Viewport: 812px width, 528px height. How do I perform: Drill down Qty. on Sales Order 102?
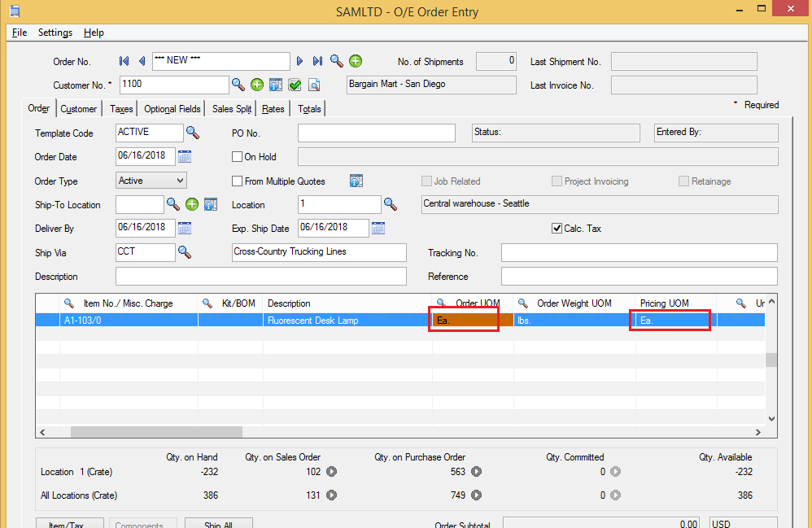click(x=331, y=472)
